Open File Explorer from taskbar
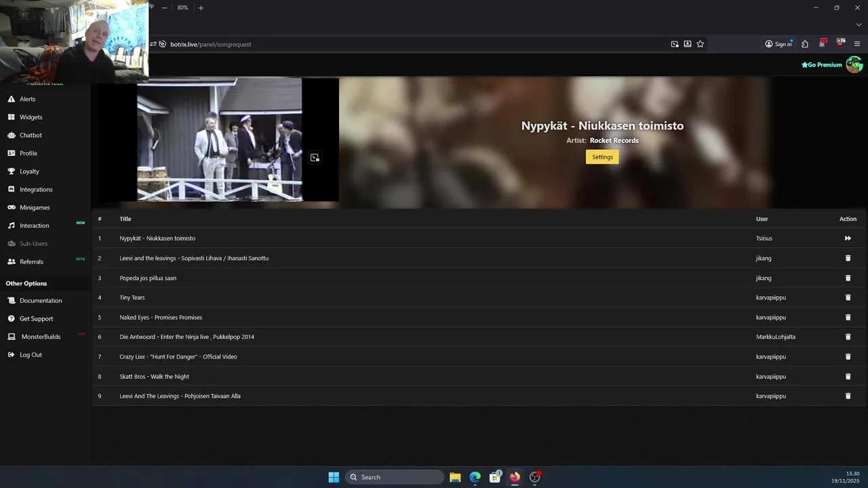 [x=455, y=477]
